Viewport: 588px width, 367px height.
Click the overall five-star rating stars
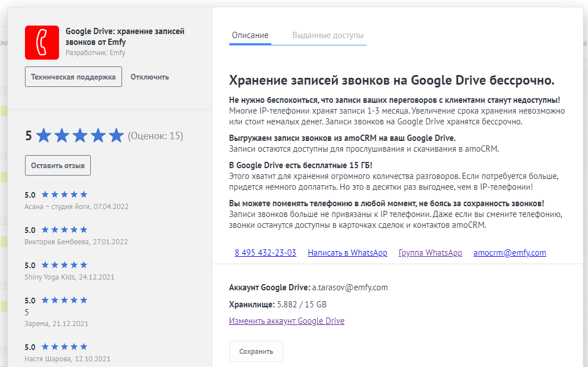coord(80,135)
